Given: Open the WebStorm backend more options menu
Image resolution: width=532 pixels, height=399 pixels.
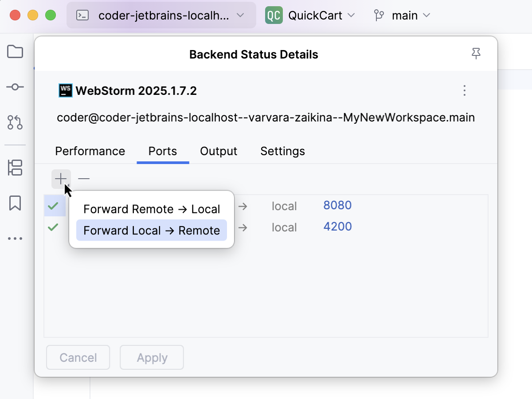Looking at the screenshot, I should [x=465, y=91].
